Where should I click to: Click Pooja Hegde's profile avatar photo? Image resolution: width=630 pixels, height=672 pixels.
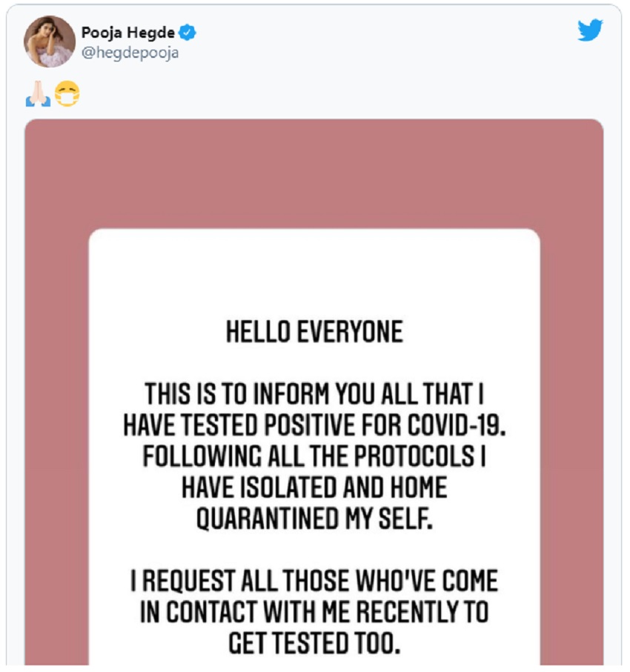click(x=50, y=42)
